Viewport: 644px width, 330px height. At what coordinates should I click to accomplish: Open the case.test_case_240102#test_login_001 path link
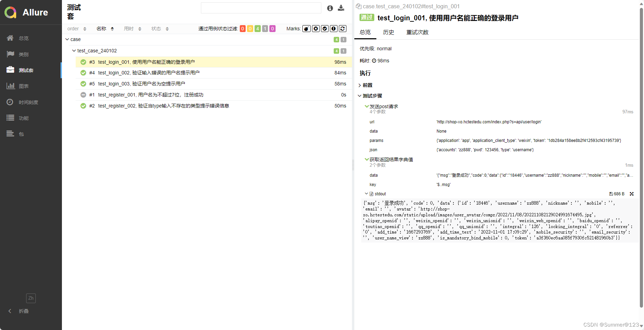point(411,6)
